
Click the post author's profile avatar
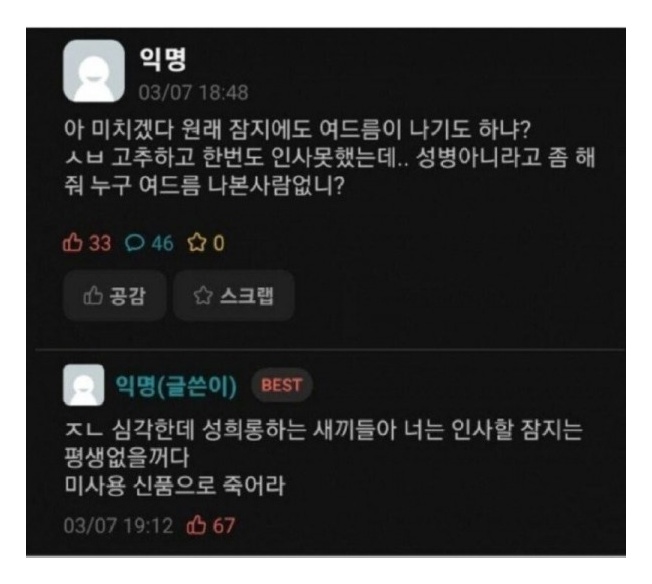pos(94,71)
